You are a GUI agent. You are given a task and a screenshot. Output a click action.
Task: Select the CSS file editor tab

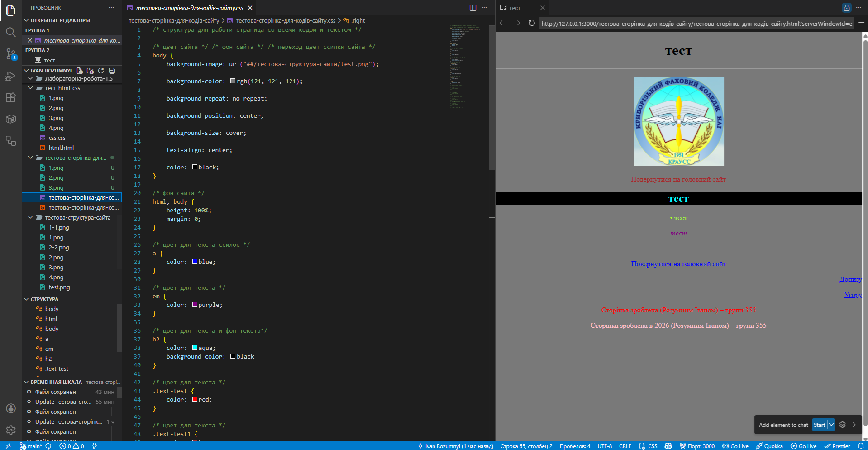(x=189, y=8)
